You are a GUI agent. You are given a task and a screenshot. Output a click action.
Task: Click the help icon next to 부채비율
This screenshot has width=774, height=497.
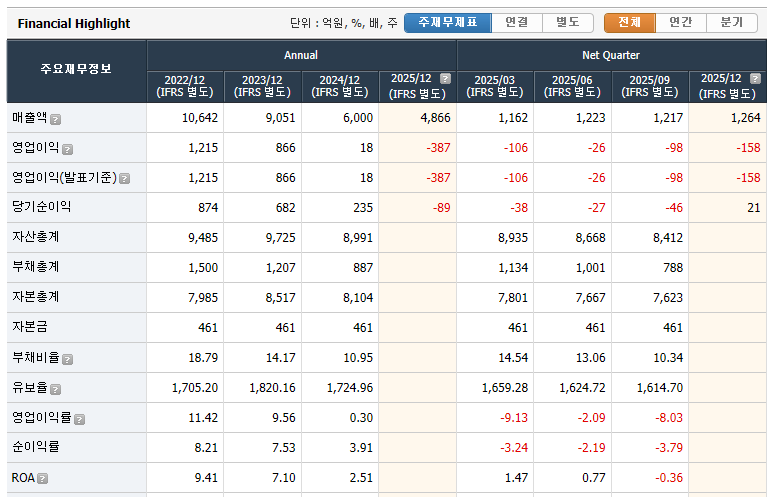pyautogui.click(x=67, y=359)
